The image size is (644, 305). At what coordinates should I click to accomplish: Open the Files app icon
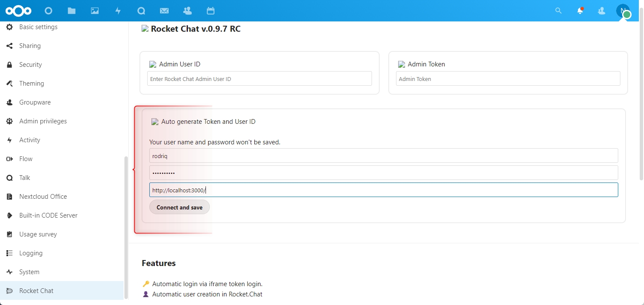coord(72,11)
